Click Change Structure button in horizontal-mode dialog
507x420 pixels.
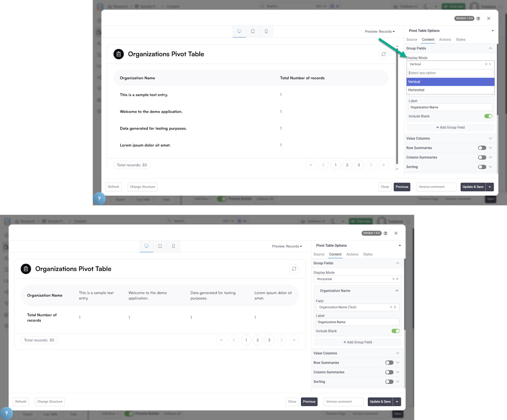pyautogui.click(x=50, y=402)
